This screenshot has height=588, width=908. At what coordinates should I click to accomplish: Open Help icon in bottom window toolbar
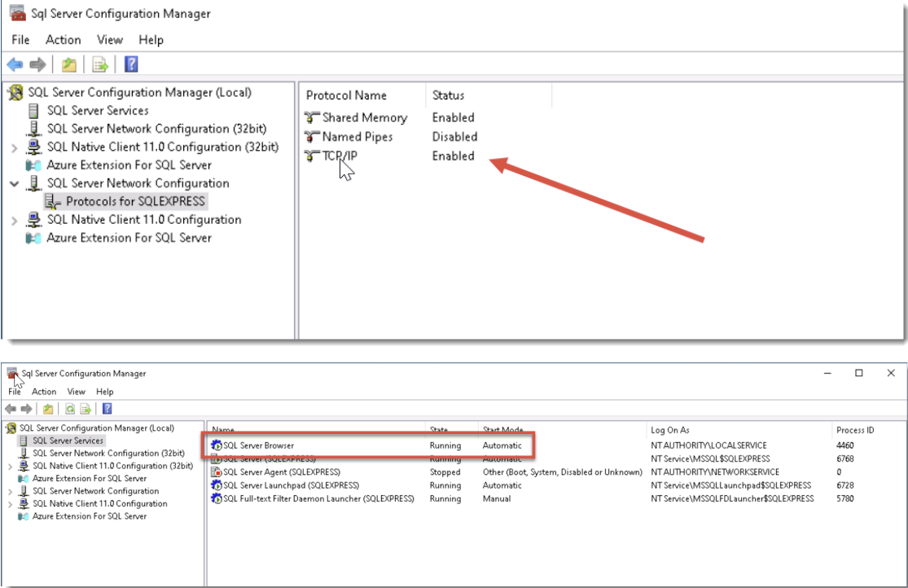[107, 409]
